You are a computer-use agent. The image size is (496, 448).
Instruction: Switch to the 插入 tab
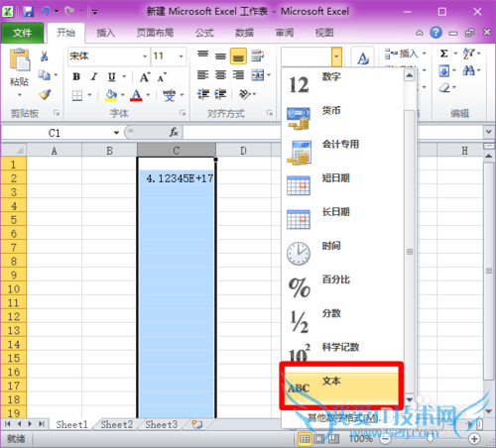105,33
